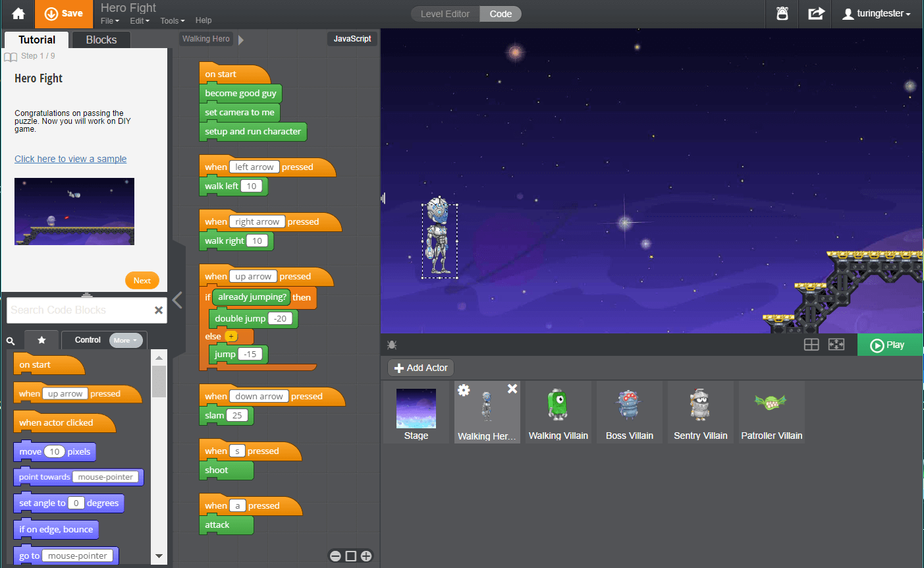924x568 pixels.
Task: Zoom in the code workspace
Action: (x=366, y=556)
